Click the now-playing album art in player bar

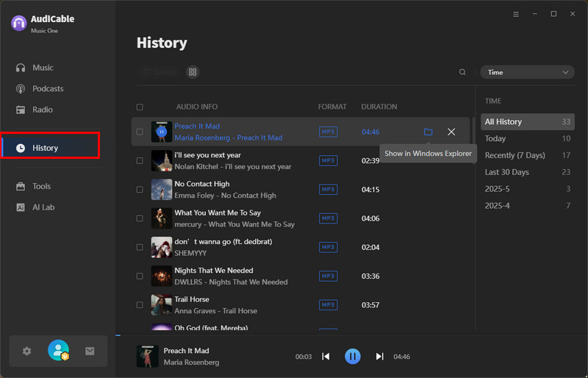[148, 356]
